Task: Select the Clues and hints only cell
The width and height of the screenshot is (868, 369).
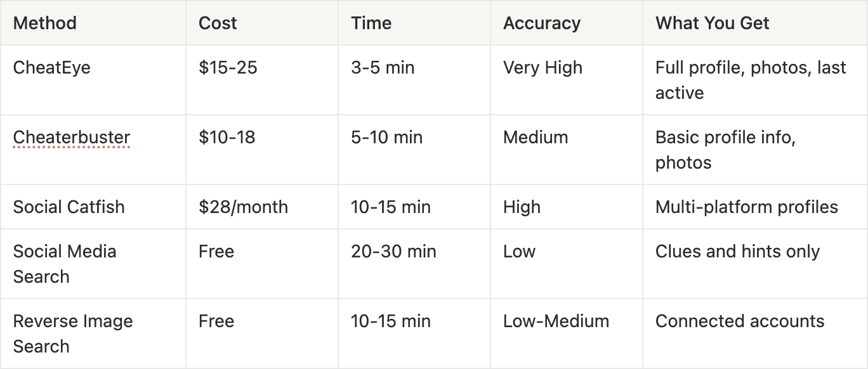Action: (x=737, y=252)
